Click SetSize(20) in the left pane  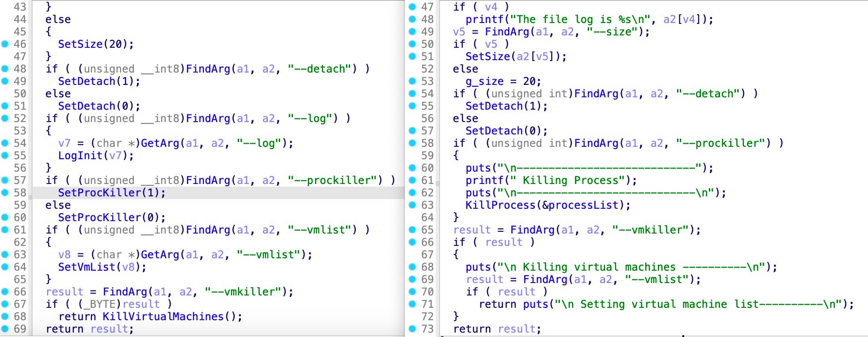click(95, 44)
